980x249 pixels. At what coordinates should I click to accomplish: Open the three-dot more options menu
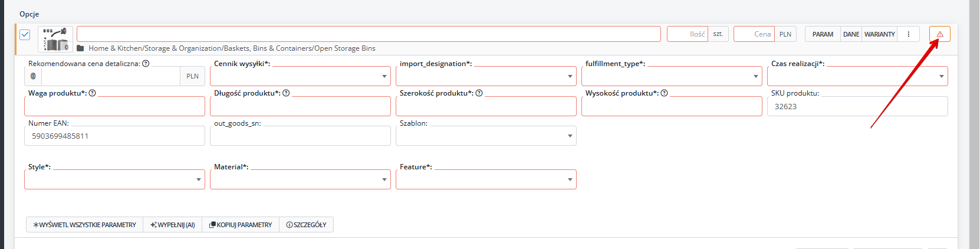pos(908,34)
